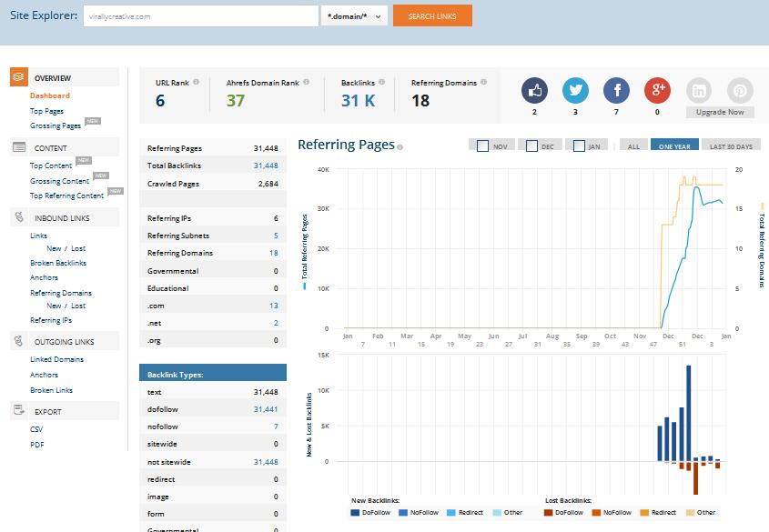
Task: Select the ALL time range tab
Action: coord(633,146)
